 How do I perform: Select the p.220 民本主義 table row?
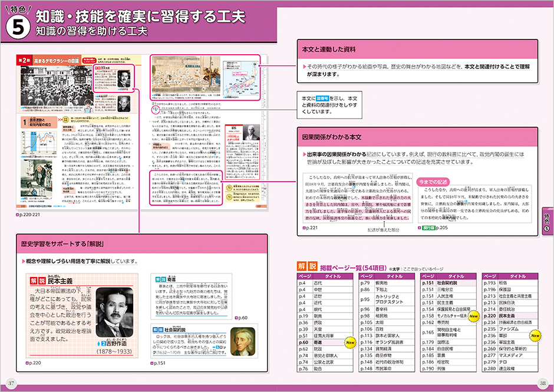pyautogui.click(x=510, y=315)
